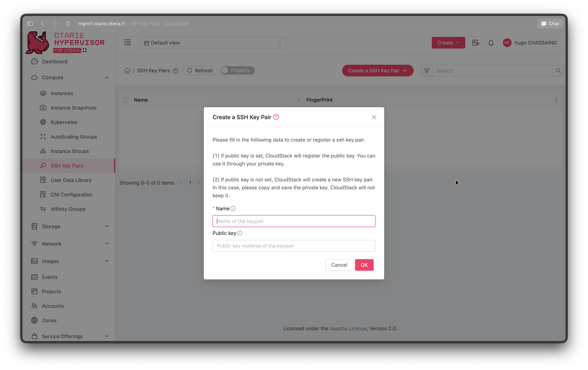Click the Name field info icon

click(233, 209)
